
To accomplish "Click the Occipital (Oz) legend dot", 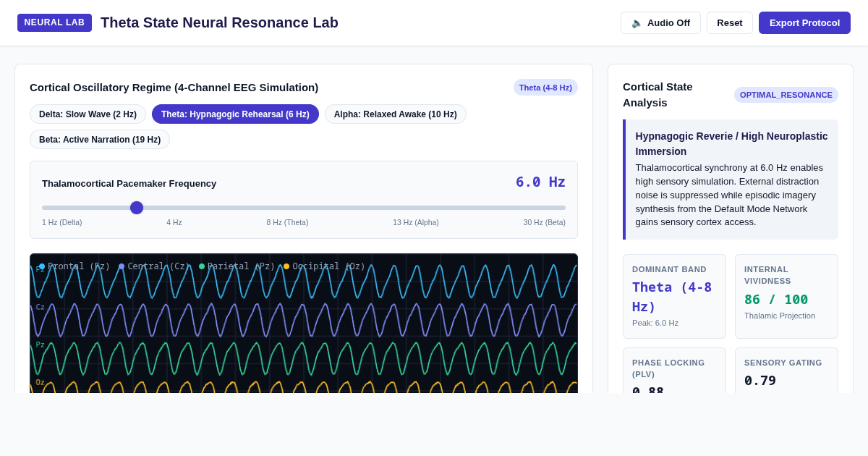I will click(x=286, y=266).
